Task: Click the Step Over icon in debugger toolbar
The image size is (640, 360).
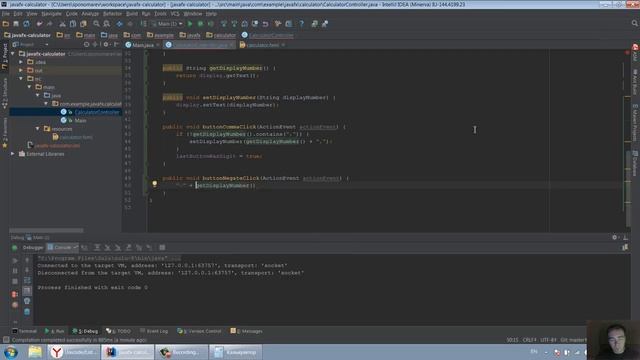Action: pyautogui.click(x=97, y=247)
